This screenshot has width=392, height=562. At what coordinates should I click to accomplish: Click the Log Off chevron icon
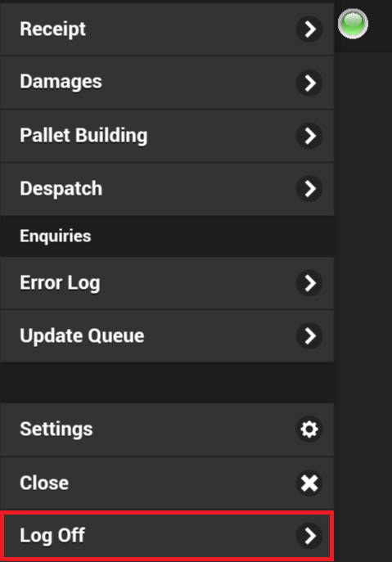click(x=309, y=536)
